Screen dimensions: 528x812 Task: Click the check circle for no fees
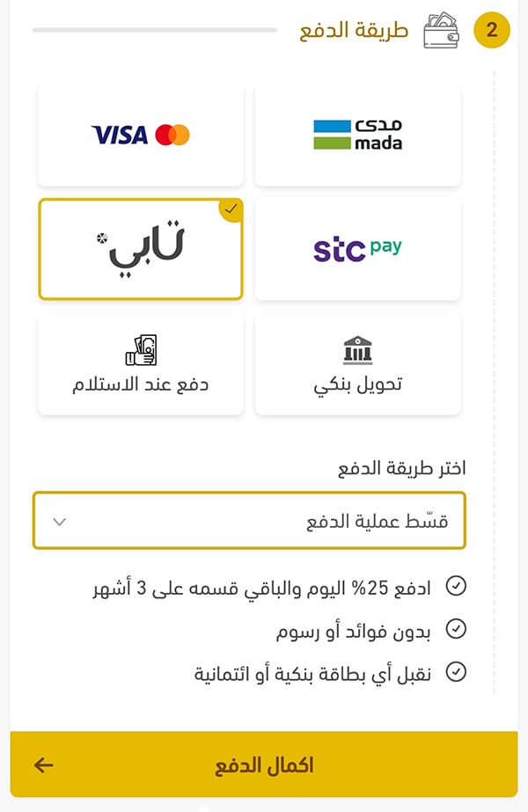(456, 629)
